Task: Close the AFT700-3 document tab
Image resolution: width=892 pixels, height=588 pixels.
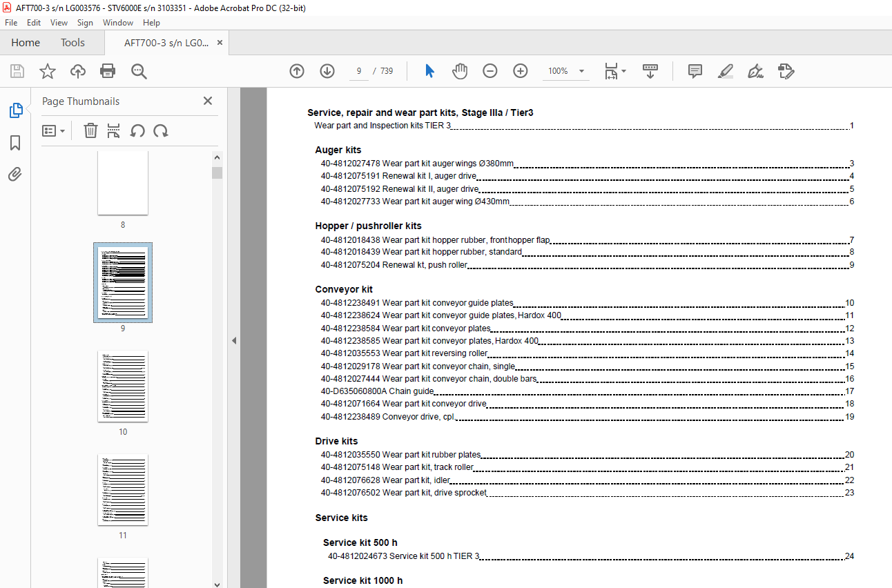Action: click(220, 43)
